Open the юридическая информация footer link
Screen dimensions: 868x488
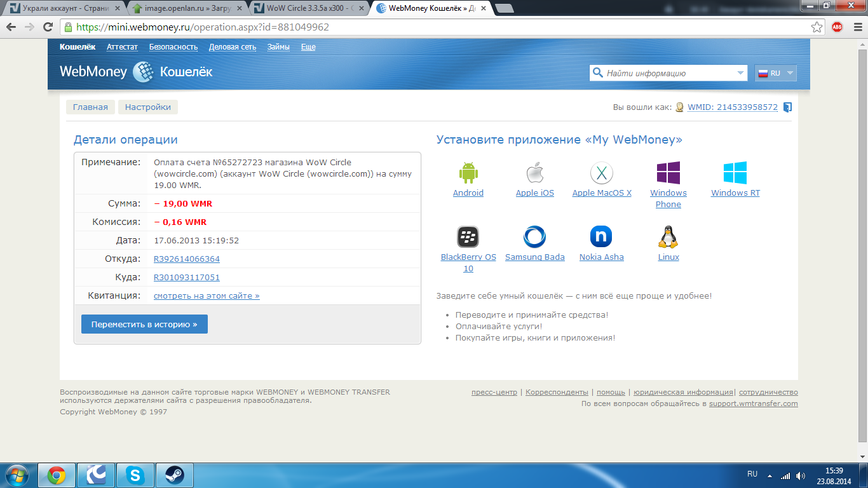coord(683,392)
